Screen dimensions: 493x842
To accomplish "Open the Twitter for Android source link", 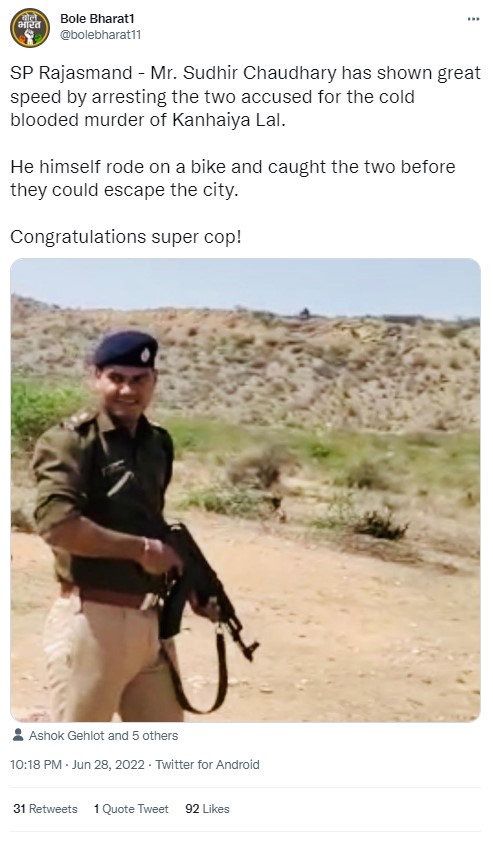I will point(207,765).
